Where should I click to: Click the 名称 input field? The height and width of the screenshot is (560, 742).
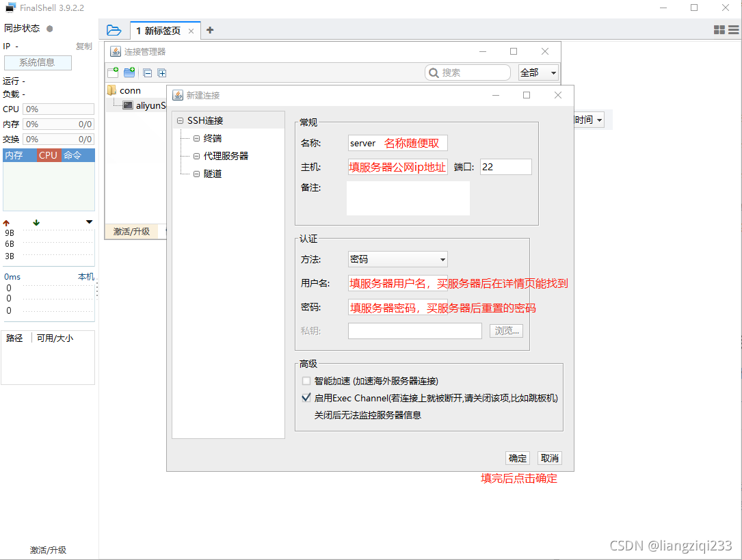(x=397, y=143)
